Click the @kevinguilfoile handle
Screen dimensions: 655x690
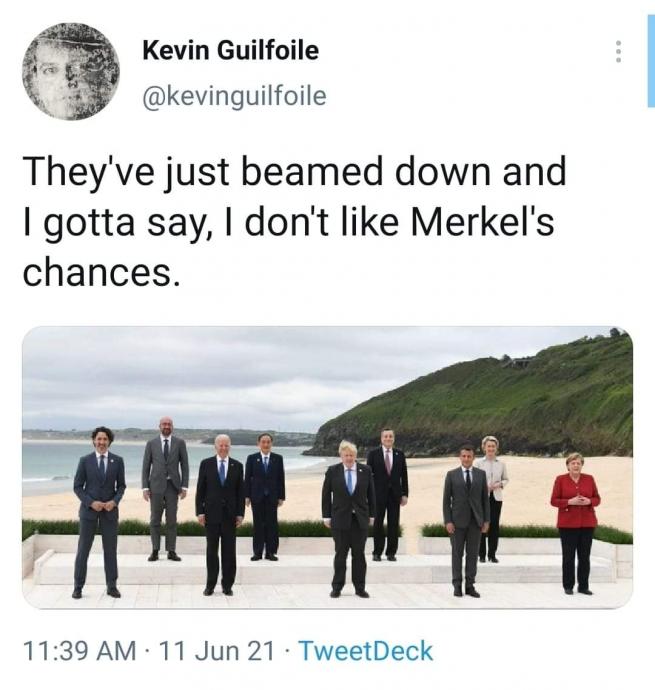click(234, 95)
